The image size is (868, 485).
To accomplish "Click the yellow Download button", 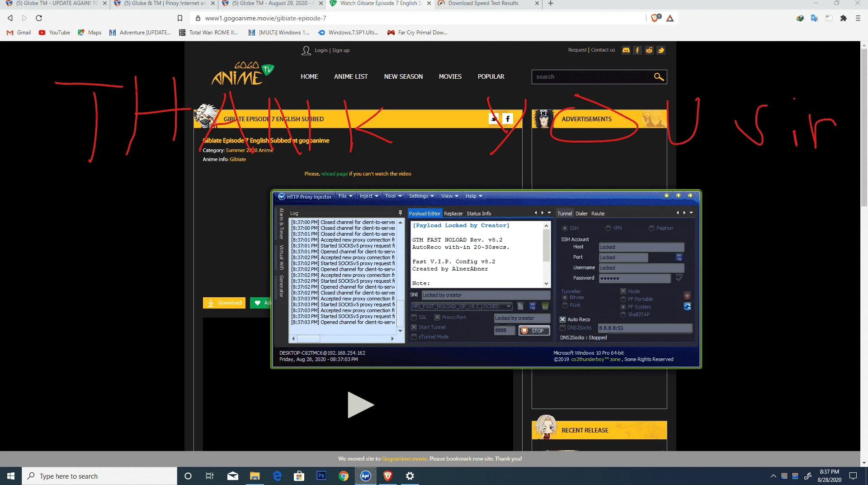I will (x=224, y=303).
